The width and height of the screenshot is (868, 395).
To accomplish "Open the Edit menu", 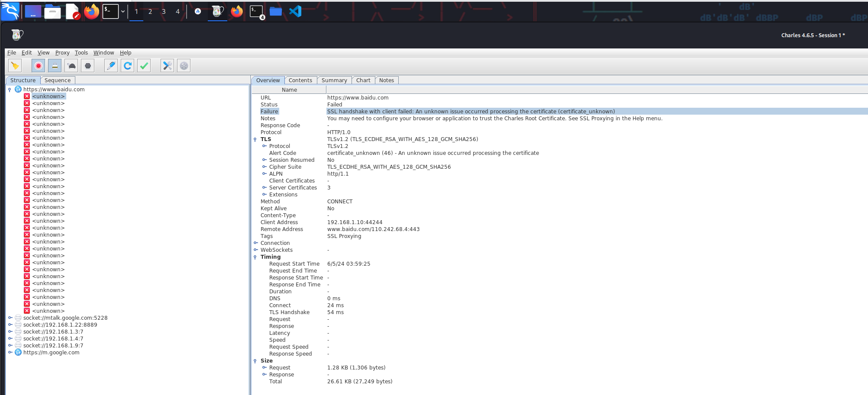I will tap(27, 53).
